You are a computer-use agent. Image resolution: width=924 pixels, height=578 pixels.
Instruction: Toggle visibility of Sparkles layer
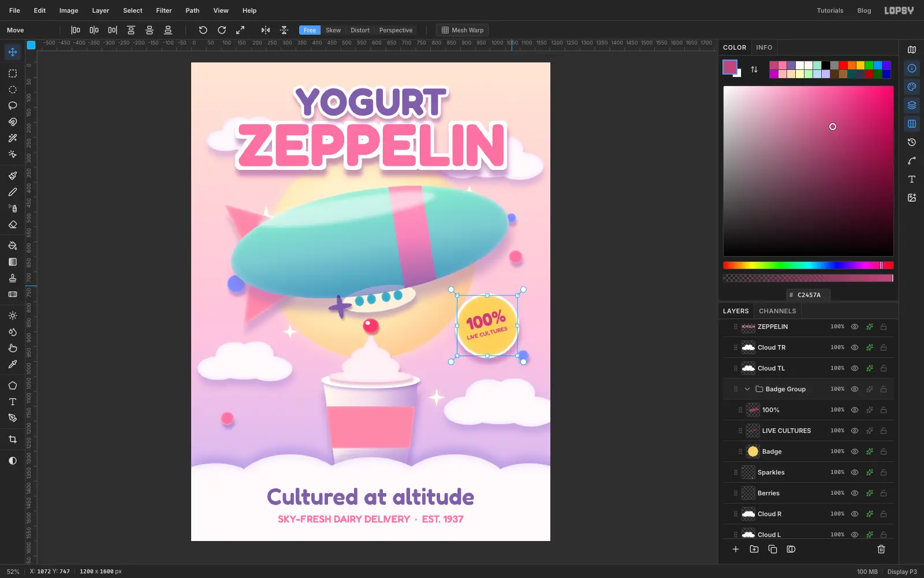tap(855, 472)
